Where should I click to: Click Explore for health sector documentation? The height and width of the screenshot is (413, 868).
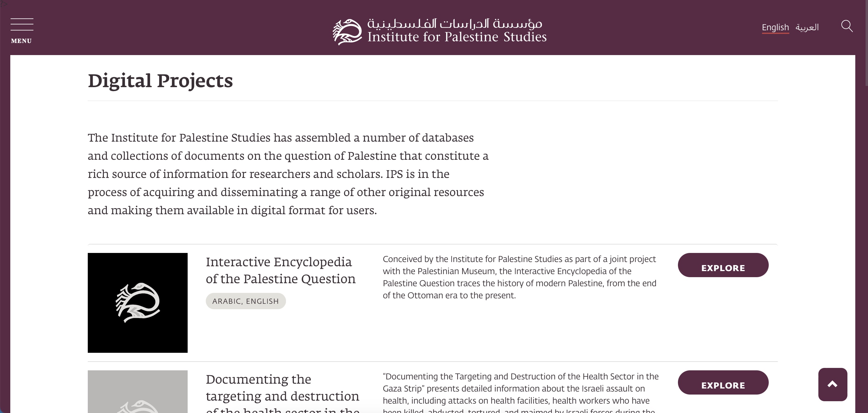pyautogui.click(x=723, y=383)
